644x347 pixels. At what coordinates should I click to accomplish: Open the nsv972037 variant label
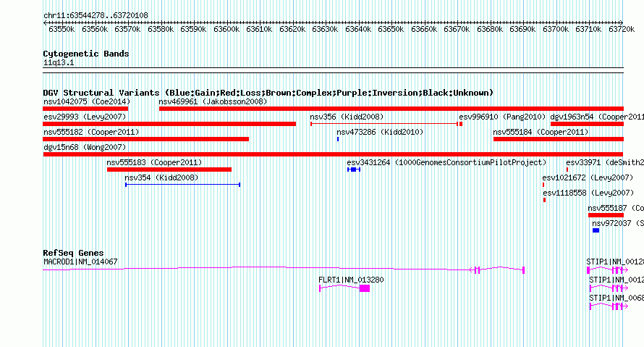[x=618, y=224]
